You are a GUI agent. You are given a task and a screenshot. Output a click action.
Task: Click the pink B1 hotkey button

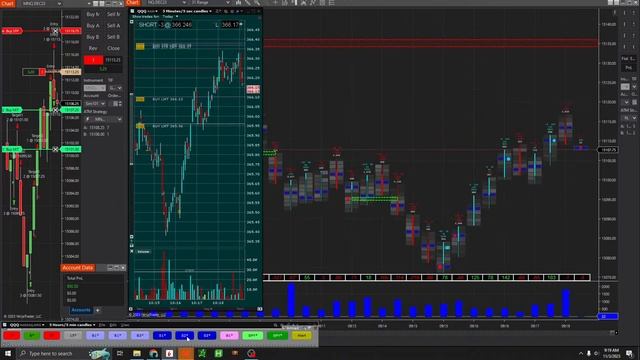coord(229,336)
